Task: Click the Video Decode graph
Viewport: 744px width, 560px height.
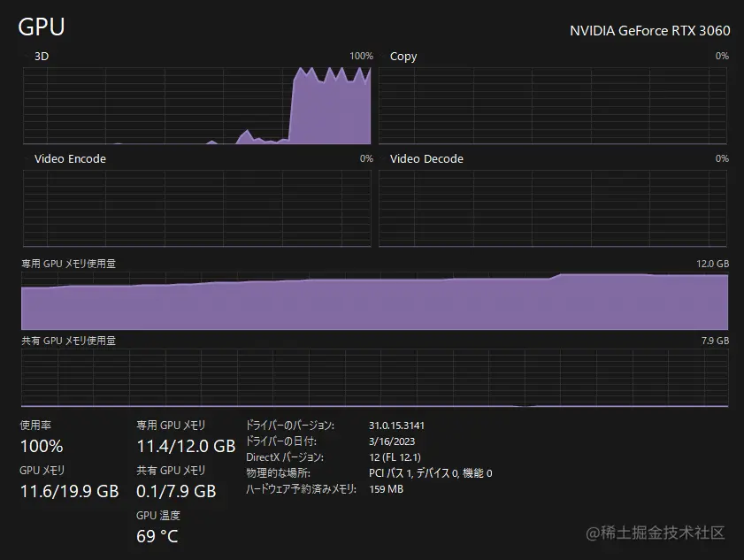Action: tap(553, 208)
